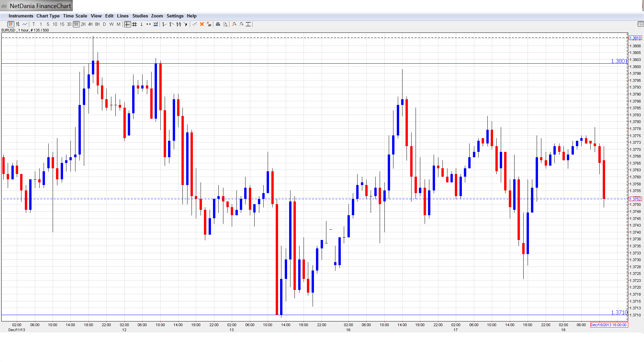Open the Studies menu

pos(140,16)
